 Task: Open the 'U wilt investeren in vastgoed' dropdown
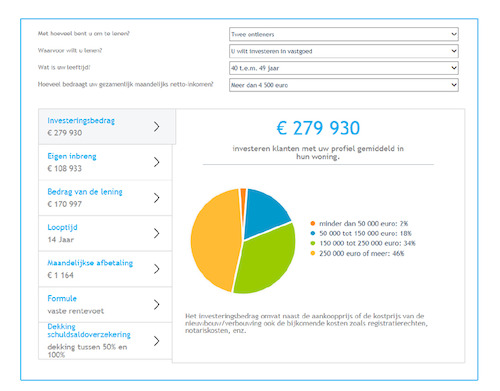pyautogui.click(x=344, y=51)
